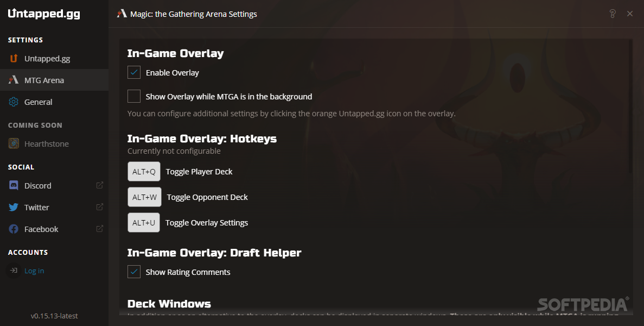Open Untapped.gg settings section
Screen dimensions: 644x326
pyautogui.click(x=54, y=58)
